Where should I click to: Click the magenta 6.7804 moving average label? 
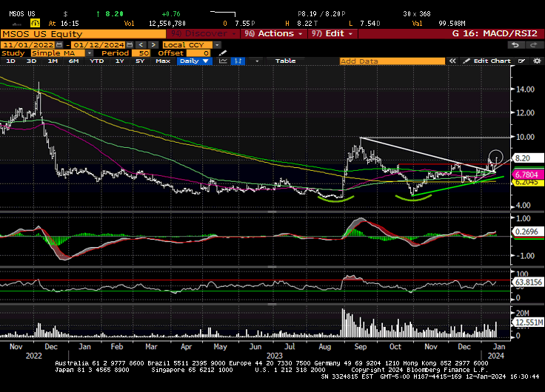(x=528, y=175)
